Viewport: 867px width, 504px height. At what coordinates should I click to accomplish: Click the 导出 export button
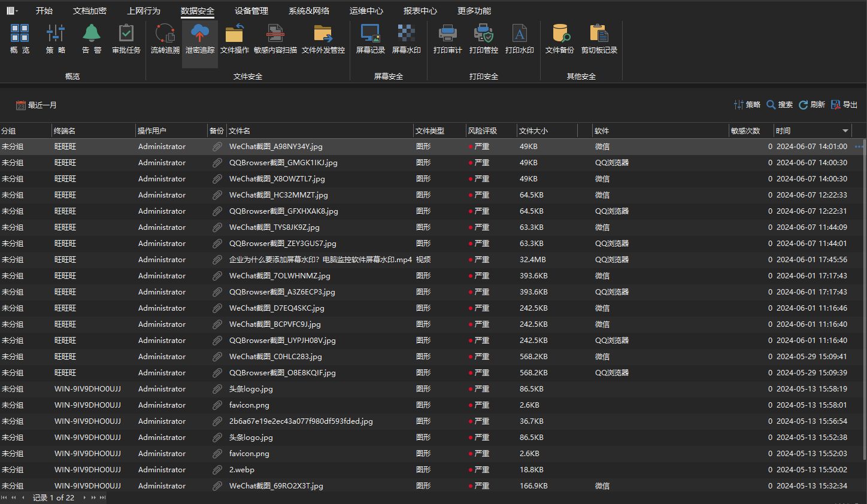844,105
